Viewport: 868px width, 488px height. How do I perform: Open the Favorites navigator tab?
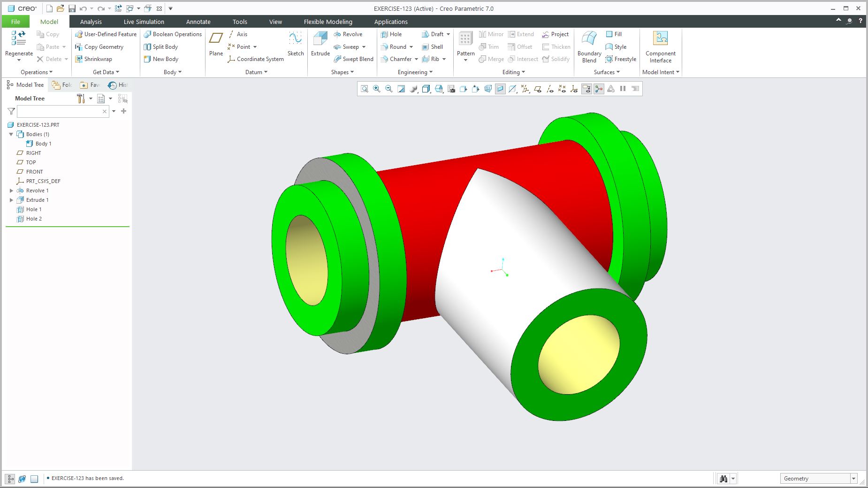tap(90, 85)
